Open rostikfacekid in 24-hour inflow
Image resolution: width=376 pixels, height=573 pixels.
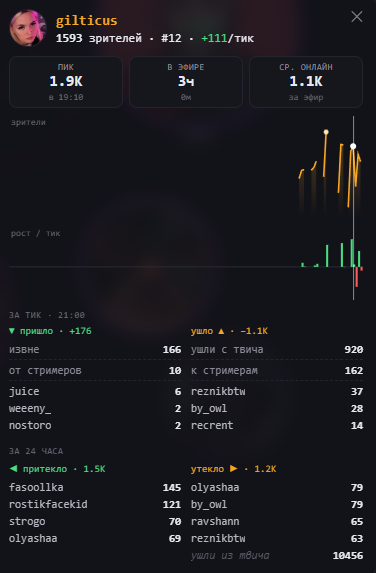tap(95, 504)
